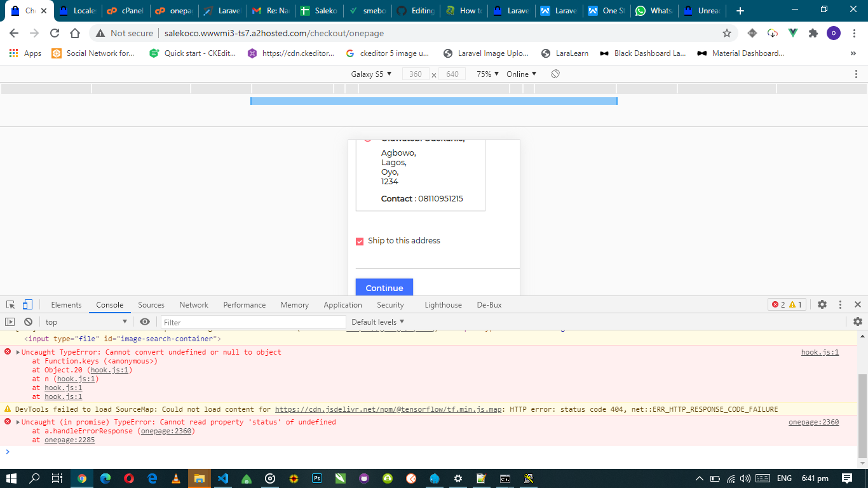Viewport: 868px width, 488px height.
Task: Open the Windows notification center
Action: 847,478
